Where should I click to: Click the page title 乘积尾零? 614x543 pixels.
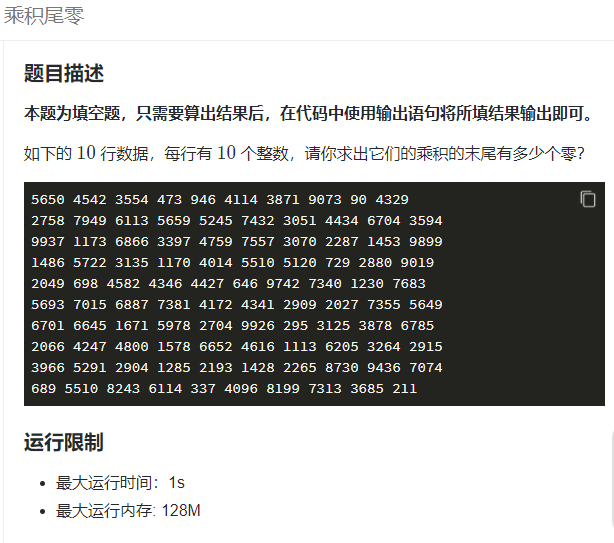pos(44,16)
